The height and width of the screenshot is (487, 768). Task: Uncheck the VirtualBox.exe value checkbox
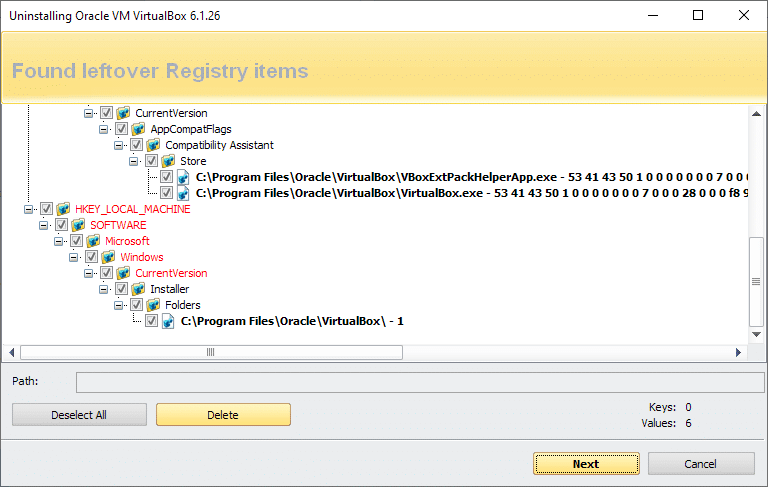click(x=167, y=193)
